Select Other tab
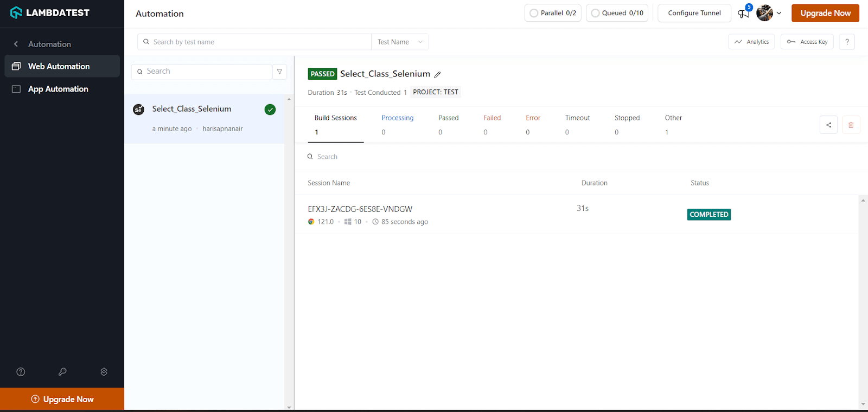The image size is (868, 412). click(x=673, y=125)
